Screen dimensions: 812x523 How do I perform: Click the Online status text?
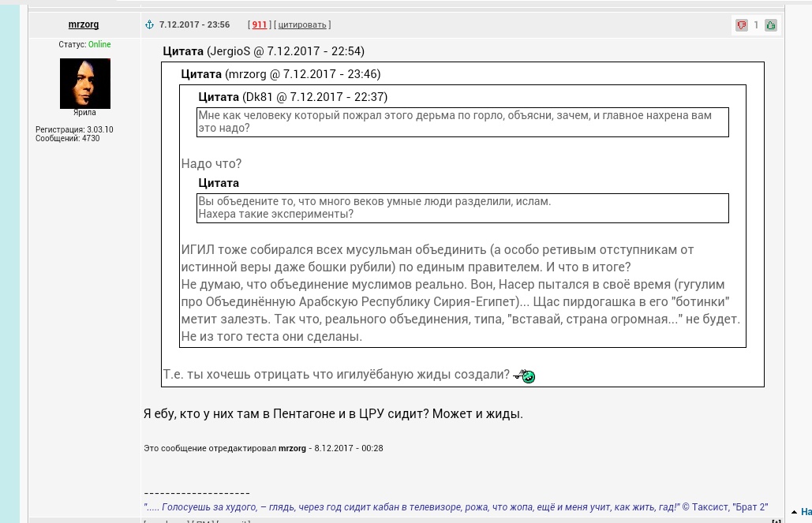coord(99,44)
